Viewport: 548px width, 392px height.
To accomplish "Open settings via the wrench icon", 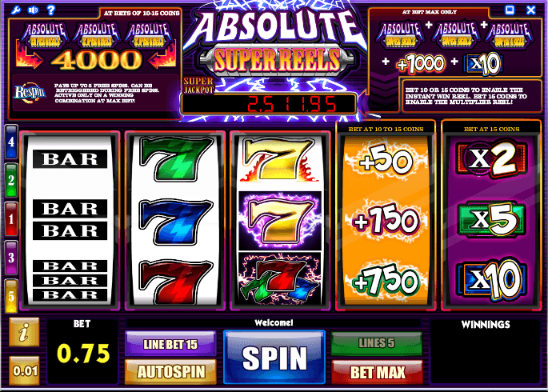I will 16,10.
